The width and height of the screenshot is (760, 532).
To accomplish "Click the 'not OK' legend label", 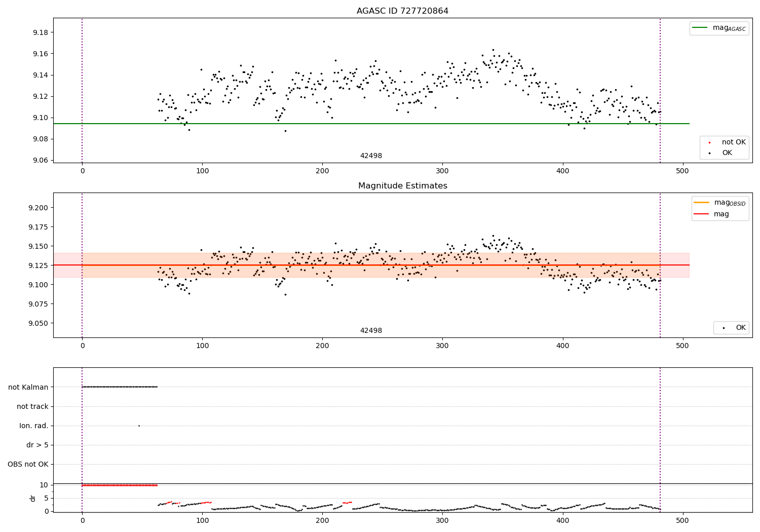I will pyautogui.click(x=734, y=142).
